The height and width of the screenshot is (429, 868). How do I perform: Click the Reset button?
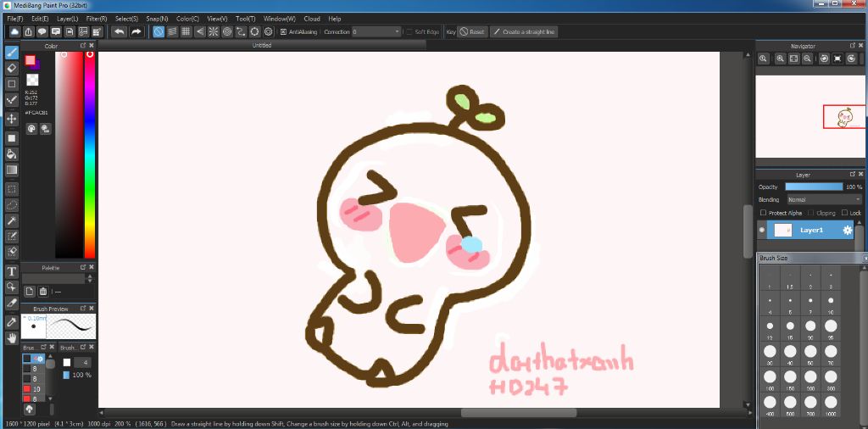pos(473,31)
